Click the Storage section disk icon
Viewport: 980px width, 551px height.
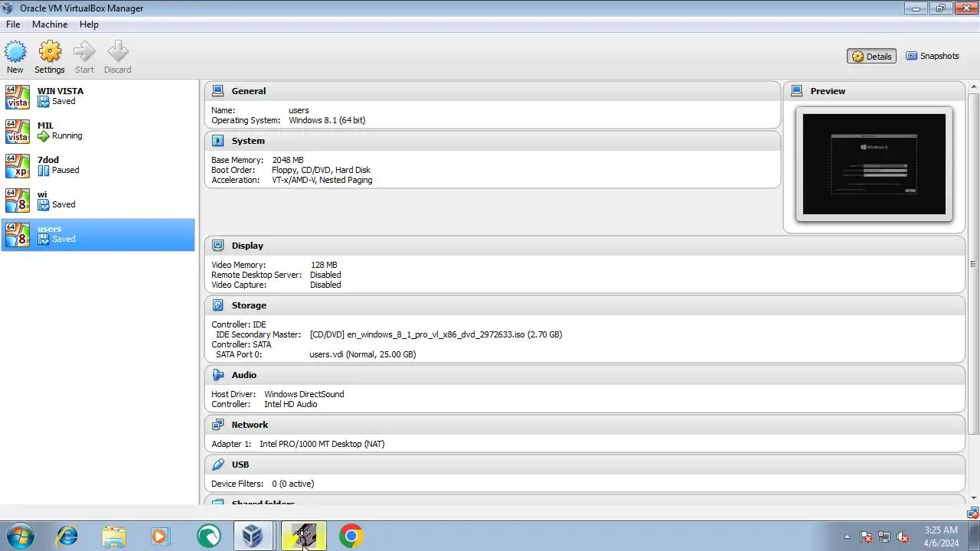click(217, 305)
